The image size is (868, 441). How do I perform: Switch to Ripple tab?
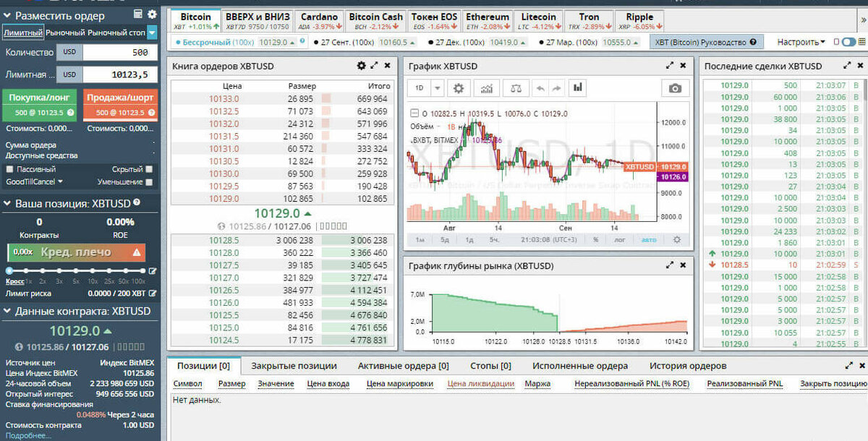click(640, 21)
